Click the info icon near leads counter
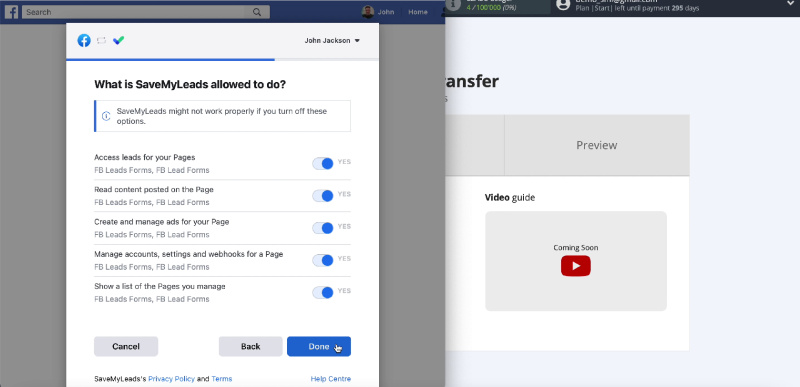This screenshot has width=800, height=387. 454,4
